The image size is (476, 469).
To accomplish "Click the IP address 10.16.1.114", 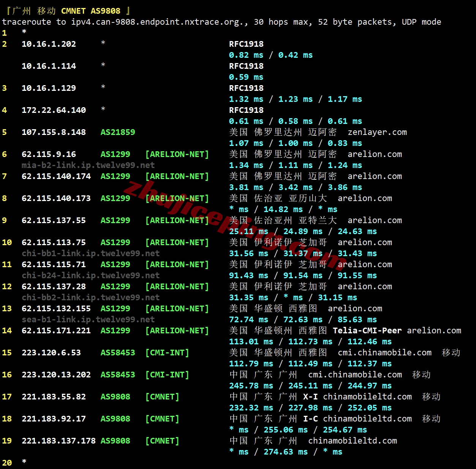I will 49,66.
